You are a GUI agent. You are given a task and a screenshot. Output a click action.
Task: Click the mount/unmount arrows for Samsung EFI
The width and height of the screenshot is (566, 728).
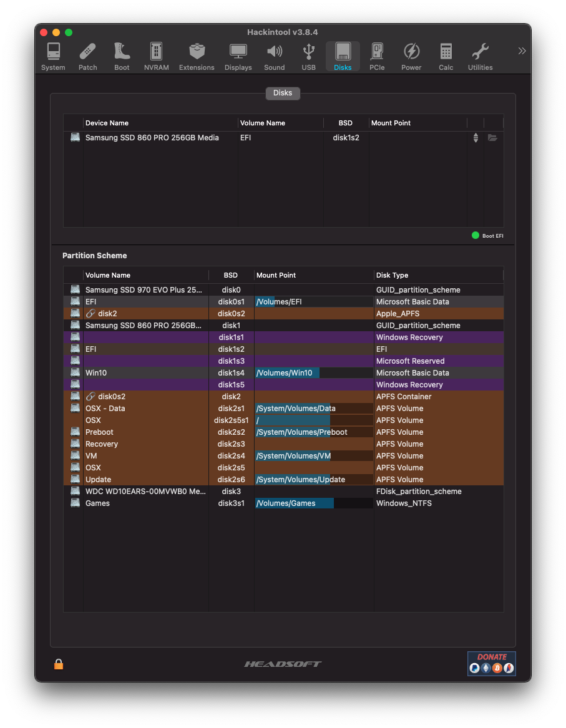tap(476, 138)
